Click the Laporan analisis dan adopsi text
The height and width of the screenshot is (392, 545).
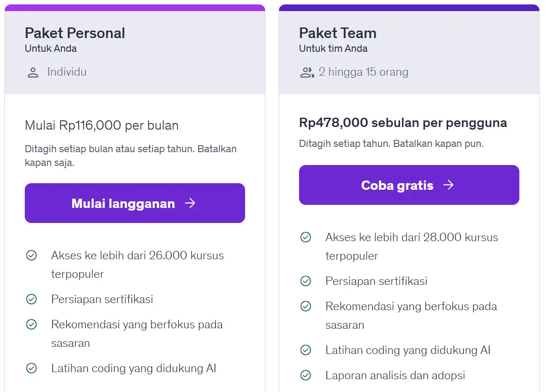[x=395, y=376]
